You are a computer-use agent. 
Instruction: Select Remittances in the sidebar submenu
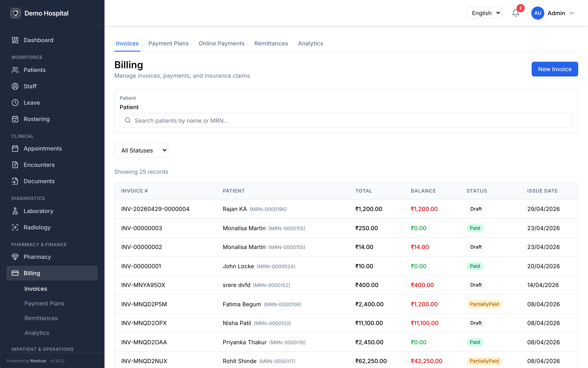(41, 318)
